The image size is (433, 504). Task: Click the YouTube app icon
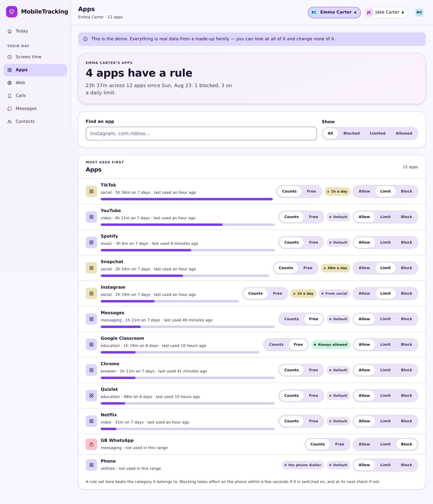coord(91,217)
